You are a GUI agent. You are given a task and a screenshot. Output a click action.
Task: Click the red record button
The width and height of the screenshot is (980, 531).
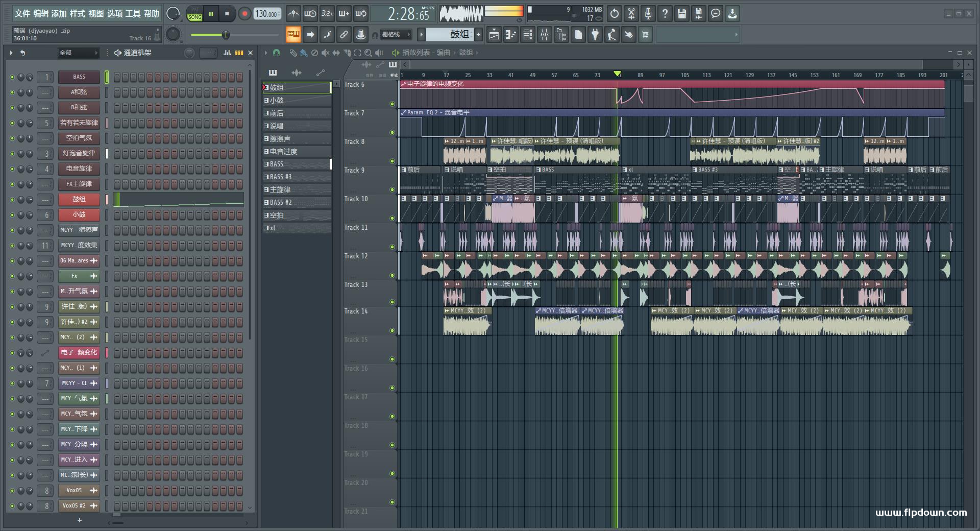[244, 14]
